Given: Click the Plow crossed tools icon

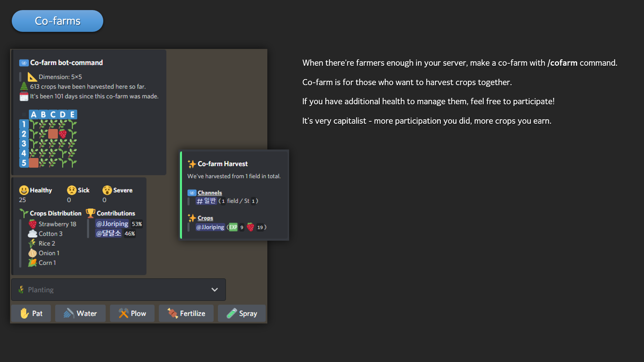Looking at the screenshot, I should (x=123, y=313).
